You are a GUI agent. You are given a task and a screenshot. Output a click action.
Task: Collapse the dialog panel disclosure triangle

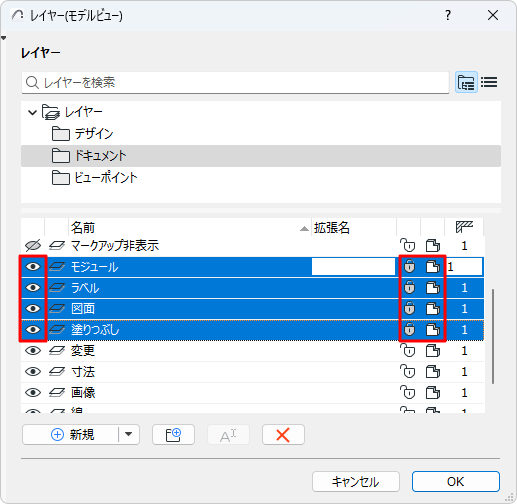3,38
